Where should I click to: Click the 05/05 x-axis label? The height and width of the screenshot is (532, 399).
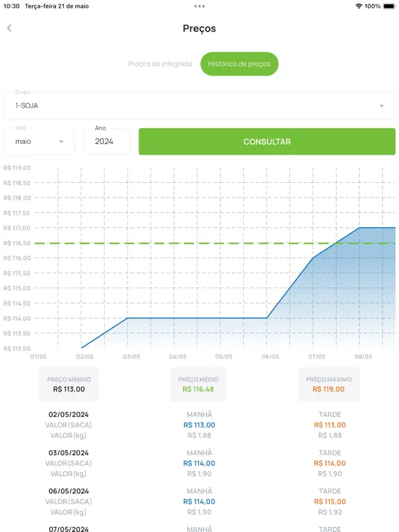224,357
